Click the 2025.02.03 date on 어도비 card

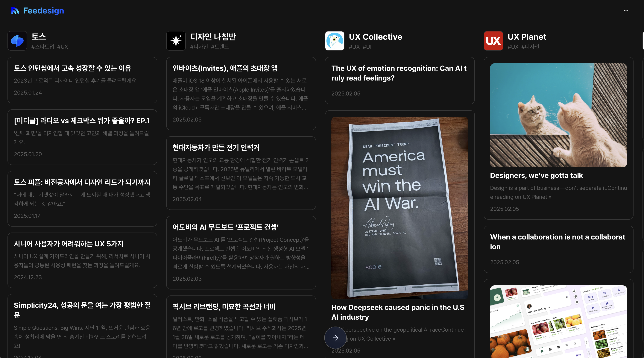pyautogui.click(x=187, y=278)
